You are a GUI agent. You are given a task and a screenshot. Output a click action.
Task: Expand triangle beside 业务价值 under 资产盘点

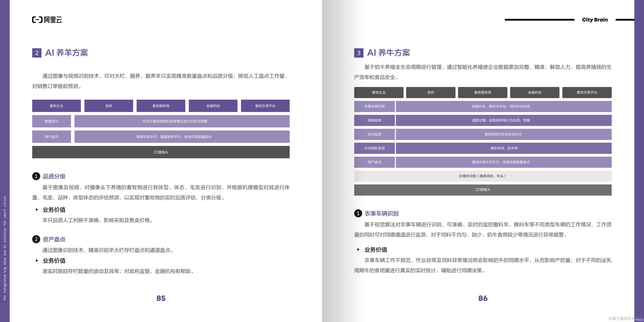37,260
